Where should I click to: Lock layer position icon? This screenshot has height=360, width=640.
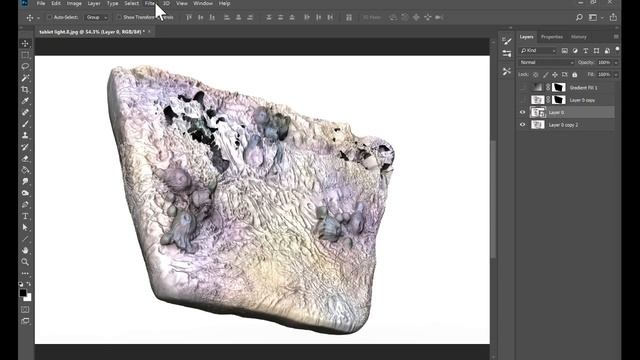(x=555, y=75)
